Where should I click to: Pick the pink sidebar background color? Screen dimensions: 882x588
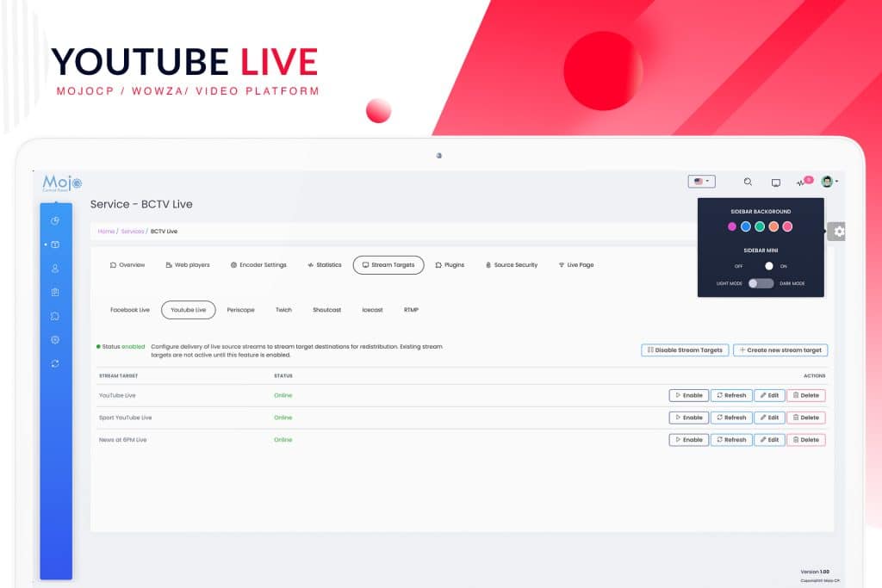tap(787, 226)
